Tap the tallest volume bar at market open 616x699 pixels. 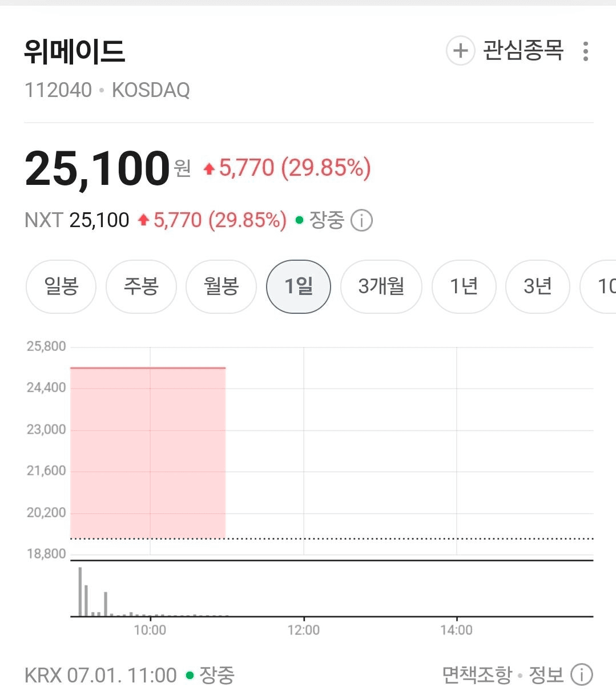[80, 592]
